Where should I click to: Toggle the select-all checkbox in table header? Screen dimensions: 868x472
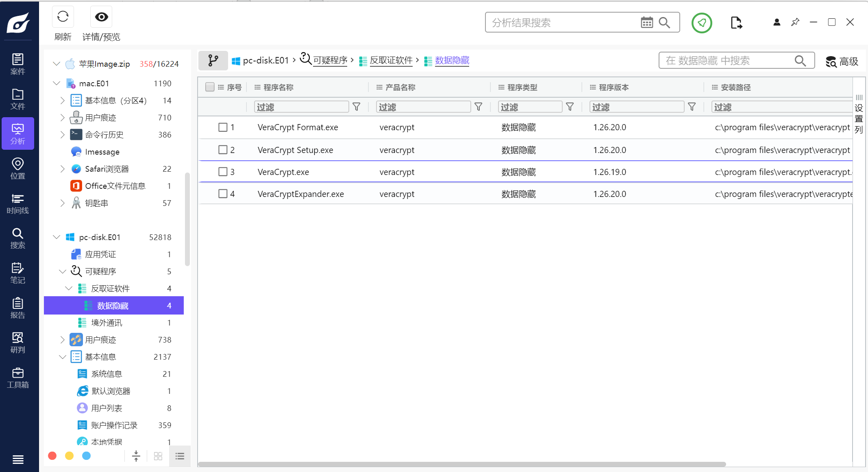[x=210, y=87]
